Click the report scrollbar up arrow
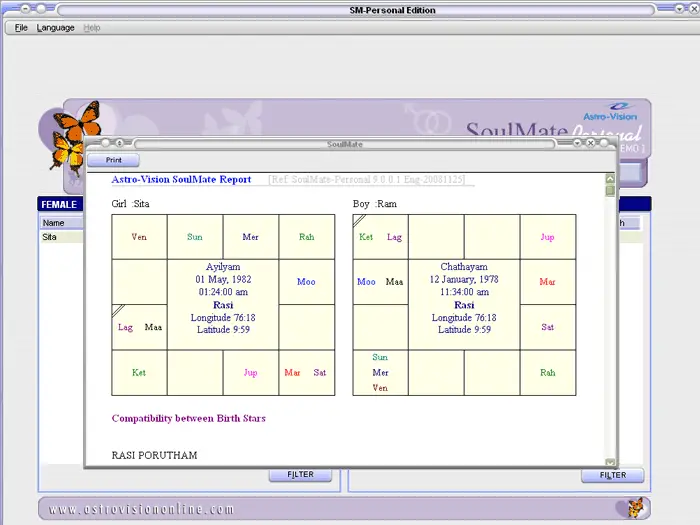This screenshot has width=700, height=525. click(610, 179)
